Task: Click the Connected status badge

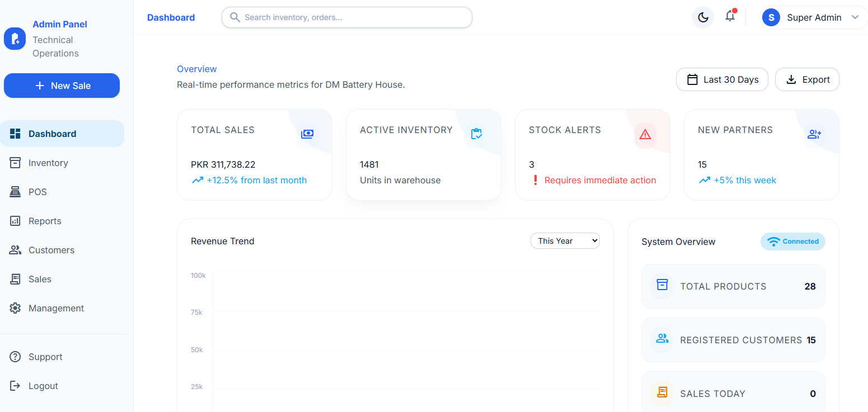Action: point(793,241)
